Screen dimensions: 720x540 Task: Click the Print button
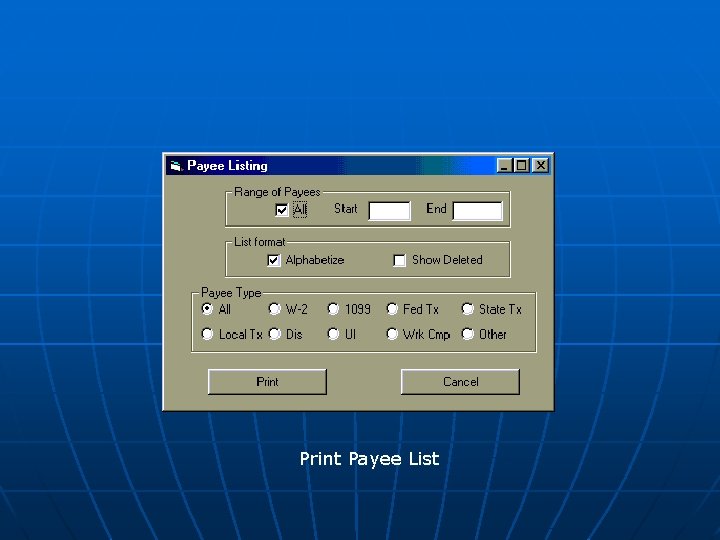point(267,382)
